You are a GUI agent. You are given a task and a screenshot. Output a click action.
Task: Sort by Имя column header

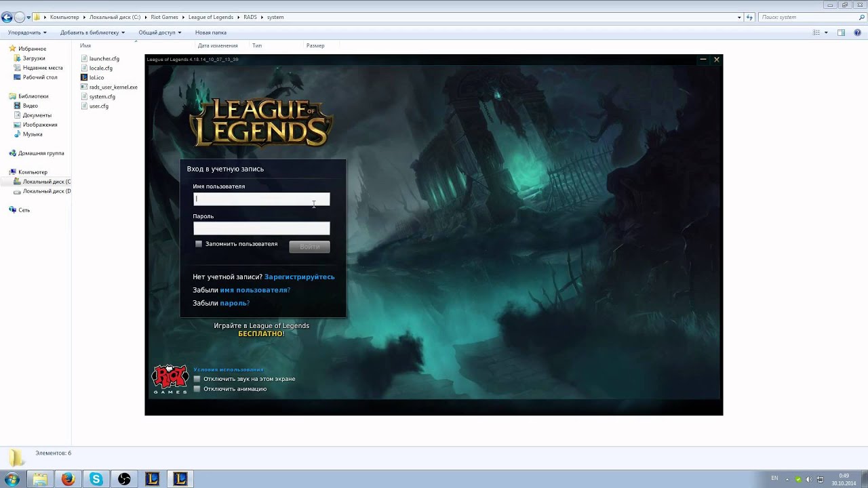85,45
